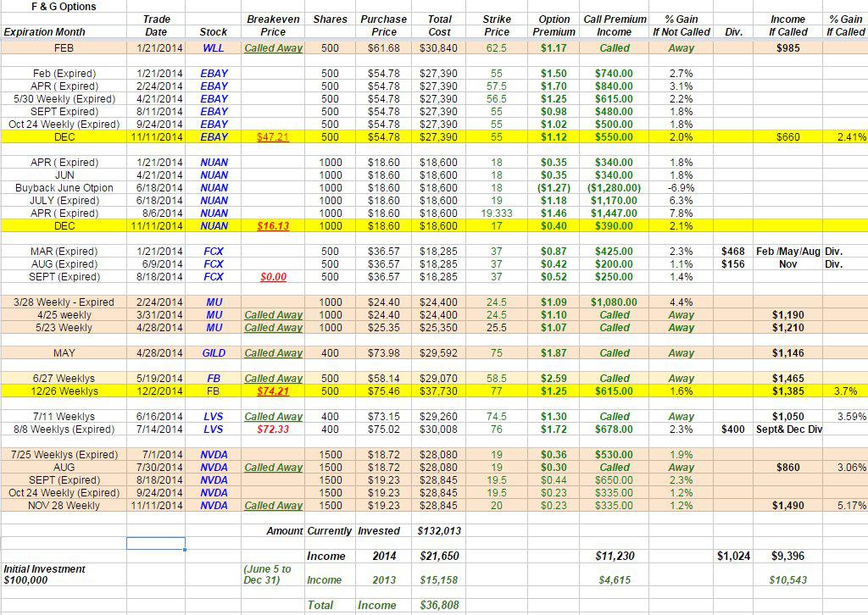Select the $1,385 FB income if called
The image size is (868, 615).
(x=787, y=391)
